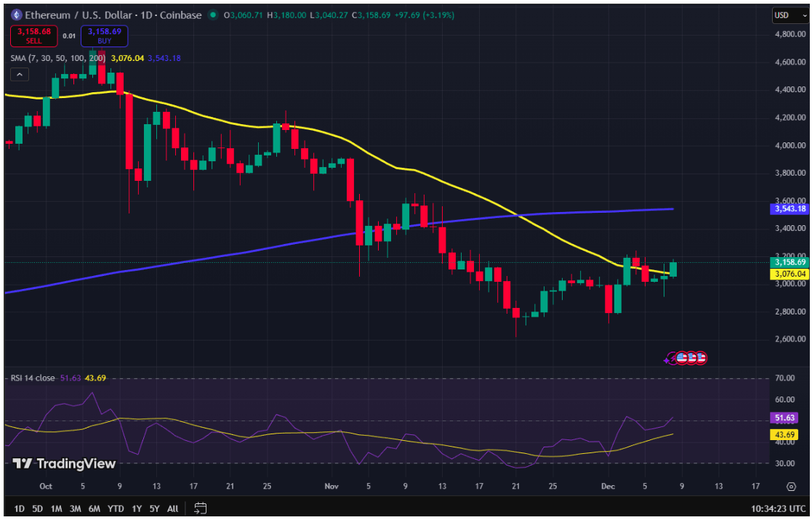Image resolution: width=812 pixels, height=520 pixels.
Task: Click the purple 51.63 value in RSI legend
Action: (71, 378)
